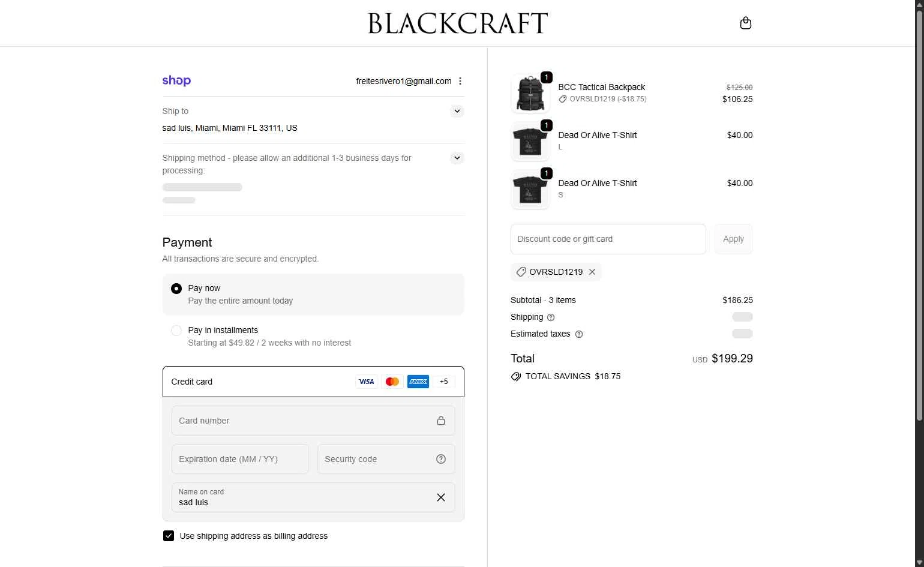Uncheck Use shipping address as billing address

pos(169,536)
